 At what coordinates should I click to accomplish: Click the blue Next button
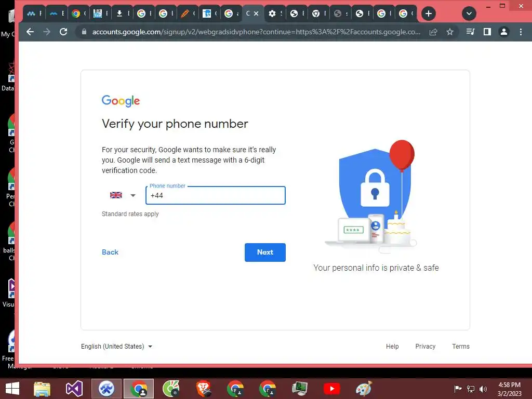coord(265,252)
